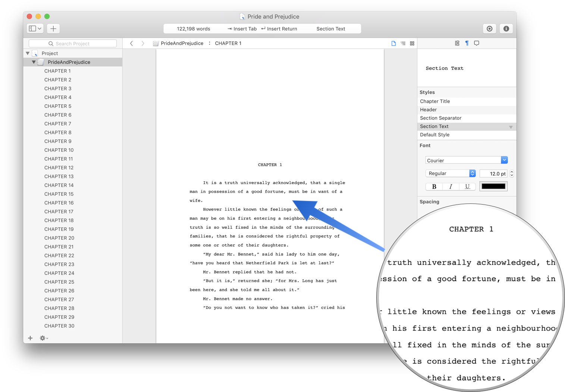Open the sidebar gear actions menu

(x=44, y=338)
